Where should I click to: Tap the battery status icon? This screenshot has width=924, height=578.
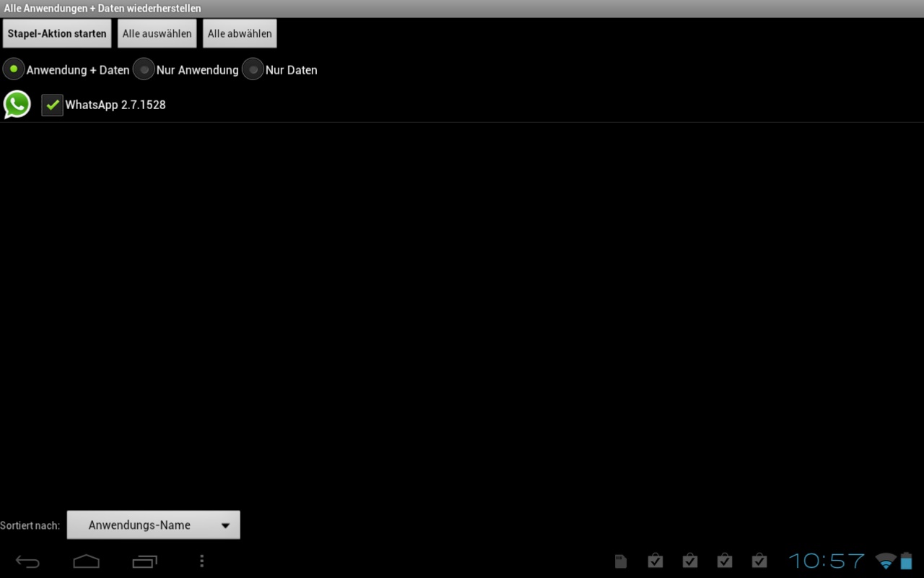click(x=906, y=561)
